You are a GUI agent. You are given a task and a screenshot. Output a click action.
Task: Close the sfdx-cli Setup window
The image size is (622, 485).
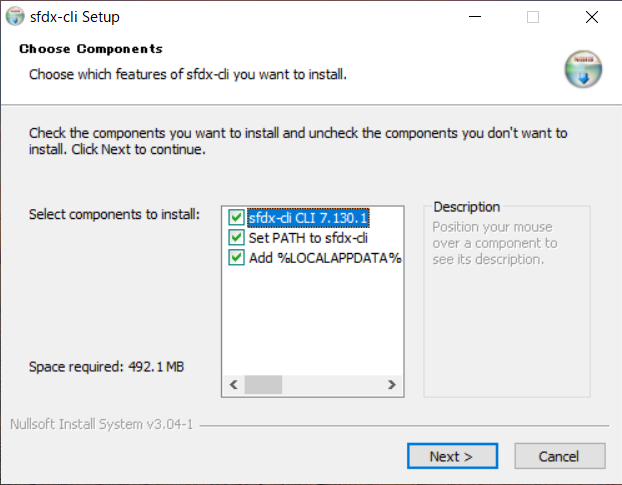(591, 17)
